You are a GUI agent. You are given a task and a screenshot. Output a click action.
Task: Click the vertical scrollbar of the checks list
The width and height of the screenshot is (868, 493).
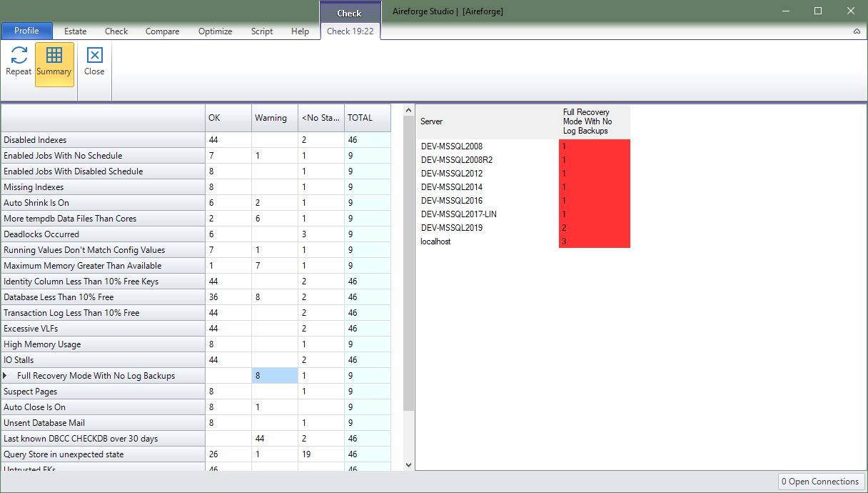408,286
